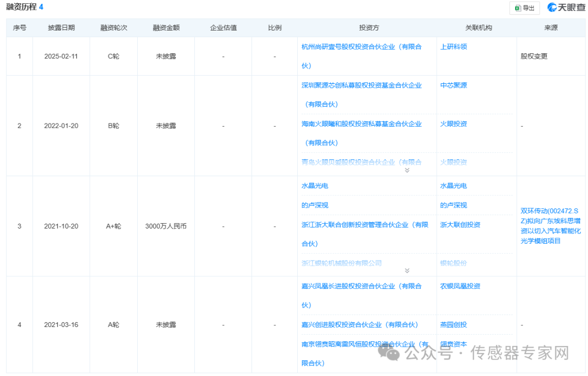The width and height of the screenshot is (588, 376).
Task: Click the 披露日期 column header
Action: (61, 28)
